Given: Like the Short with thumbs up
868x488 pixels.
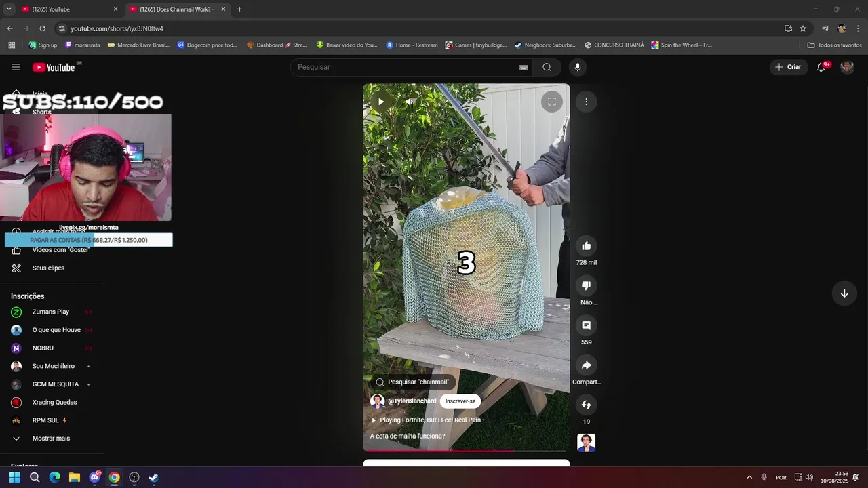Looking at the screenshot, I should click(x=587, y=246).
